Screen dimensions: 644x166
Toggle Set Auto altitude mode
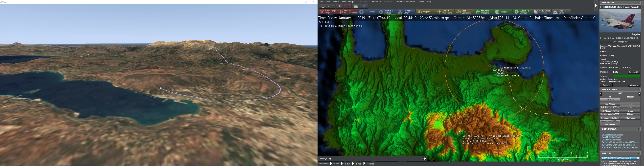[610, 99]
